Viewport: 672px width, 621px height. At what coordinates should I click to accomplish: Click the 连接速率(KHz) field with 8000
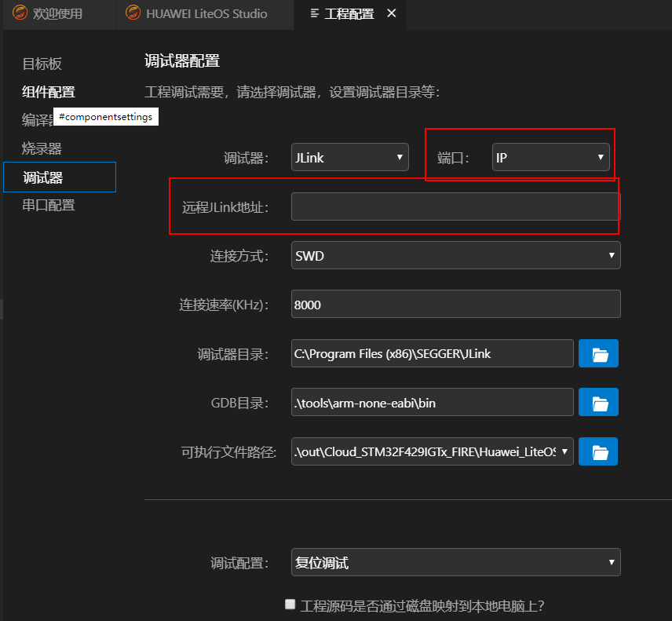click(x=455, y=305)
